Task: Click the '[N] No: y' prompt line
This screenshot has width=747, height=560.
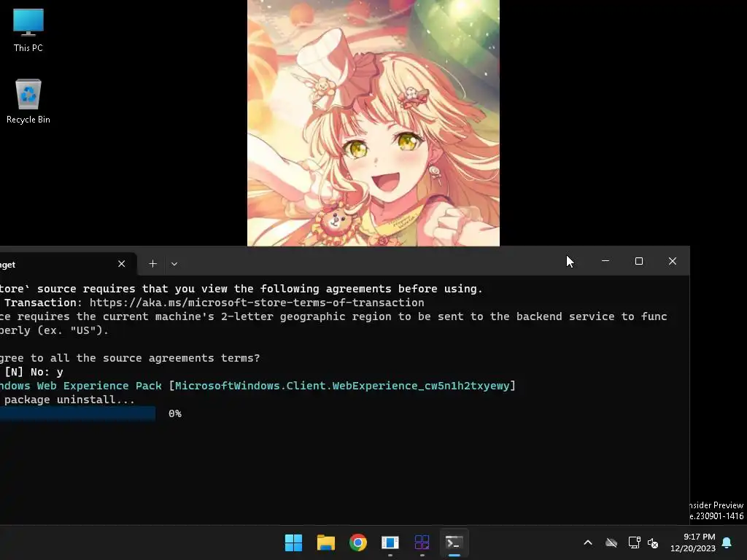Action: [x=34, y=372]
